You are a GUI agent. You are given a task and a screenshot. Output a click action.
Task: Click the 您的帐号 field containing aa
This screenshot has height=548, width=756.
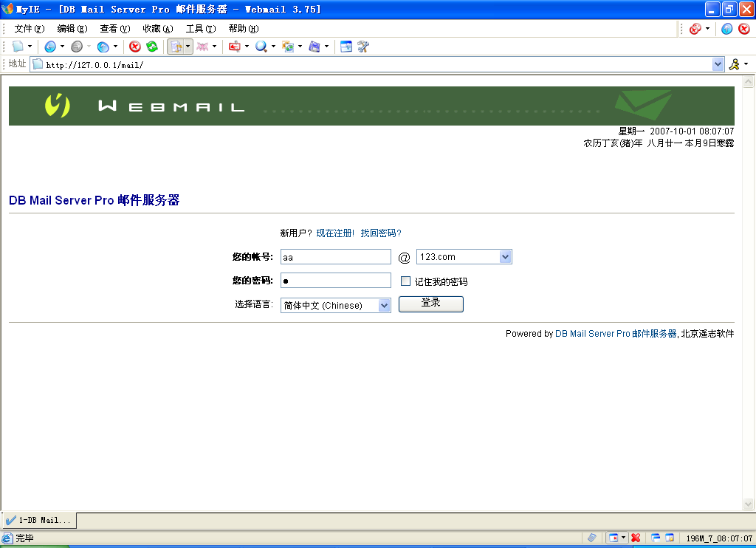click(x=336, y=256)
